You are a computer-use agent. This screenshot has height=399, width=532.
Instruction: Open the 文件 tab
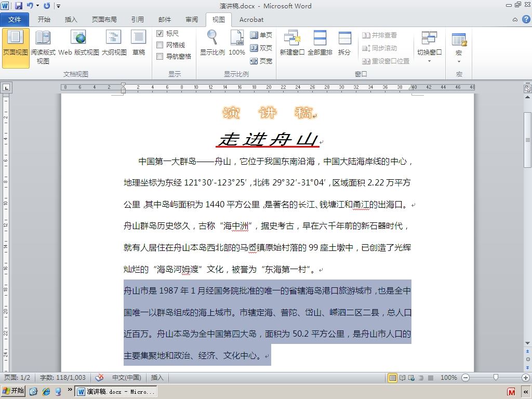coord(15,20)
